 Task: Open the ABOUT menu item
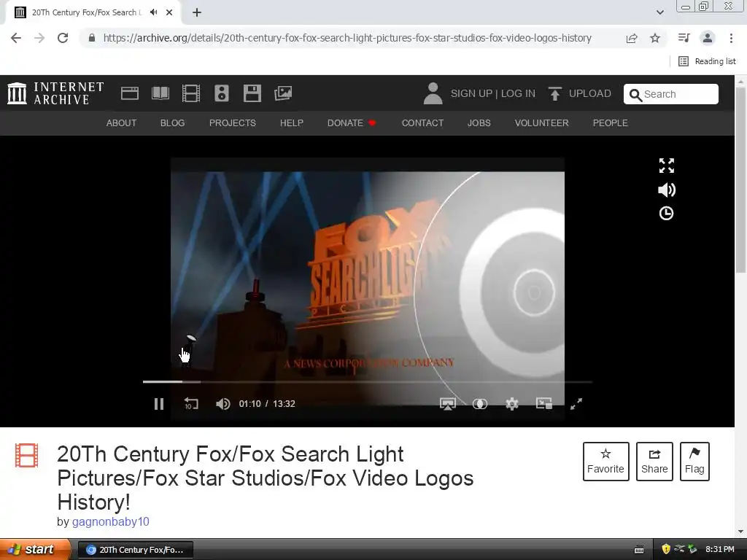pos(121,122)
